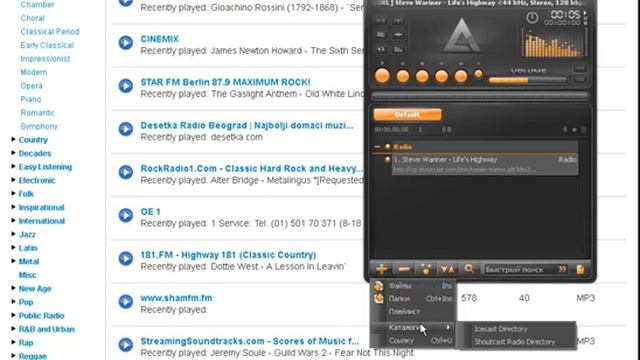Open the Misc genre link

point(27,275)
